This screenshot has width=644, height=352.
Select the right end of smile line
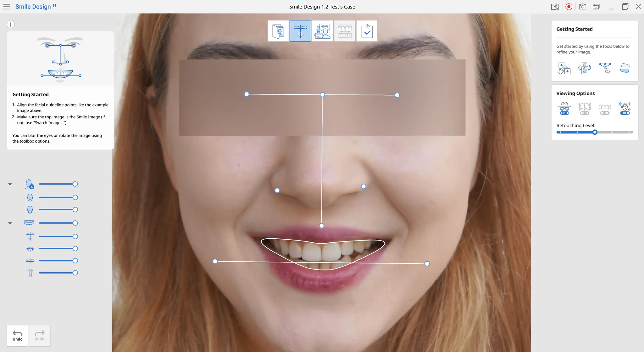(427, 264)
